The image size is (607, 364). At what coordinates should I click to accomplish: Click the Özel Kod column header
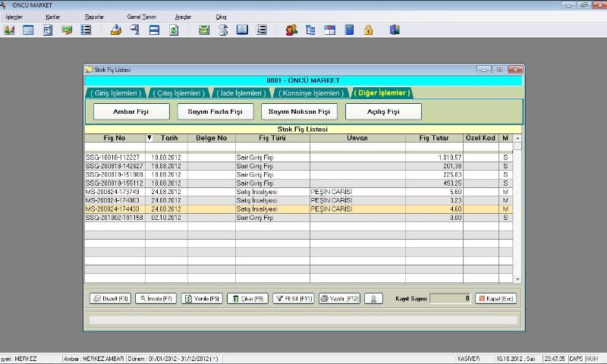481,138
